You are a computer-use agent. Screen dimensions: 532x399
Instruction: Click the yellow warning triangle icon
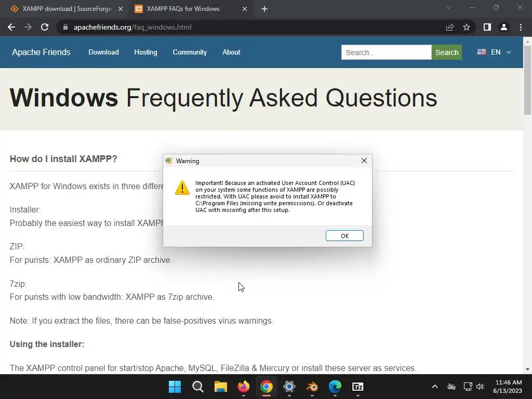pos(182,188)
